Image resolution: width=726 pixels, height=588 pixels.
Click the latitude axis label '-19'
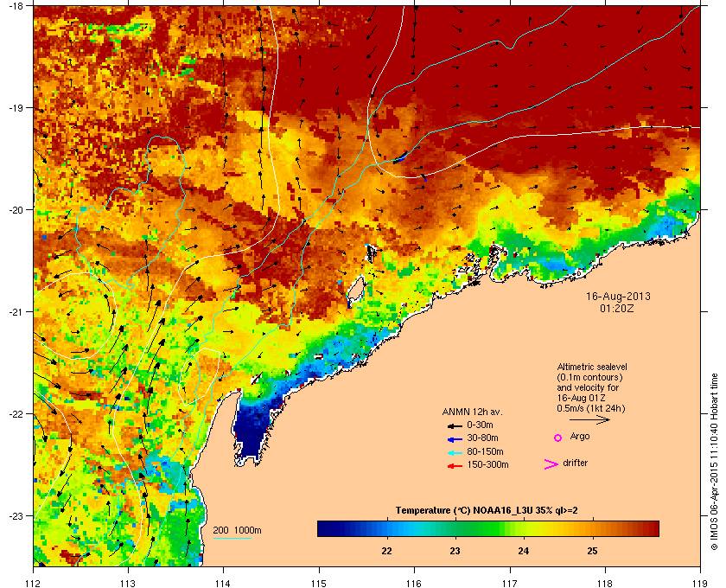16,107
